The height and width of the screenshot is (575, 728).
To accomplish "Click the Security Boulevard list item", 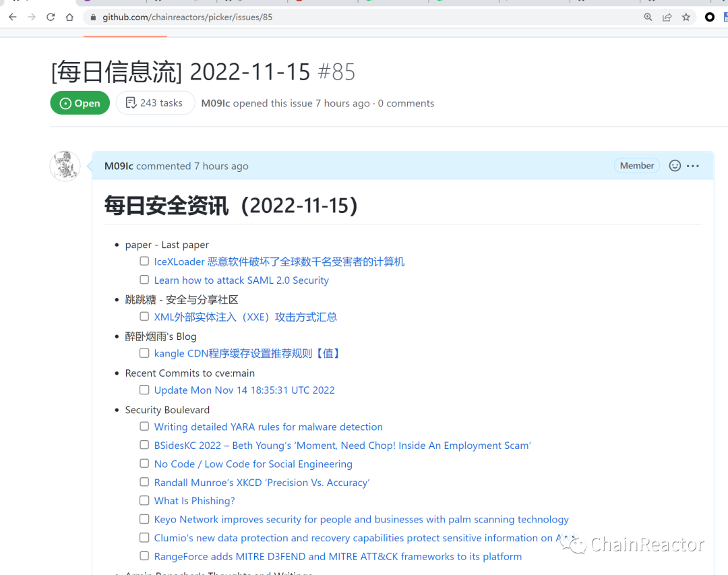I will (168, 410).
